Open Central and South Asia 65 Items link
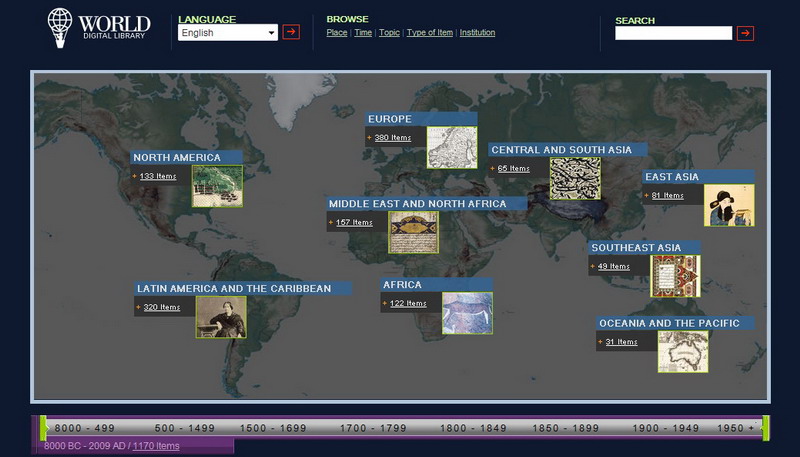Image resolution: width=800 pixels, height=457 pixels. click(x=513, y=168)
